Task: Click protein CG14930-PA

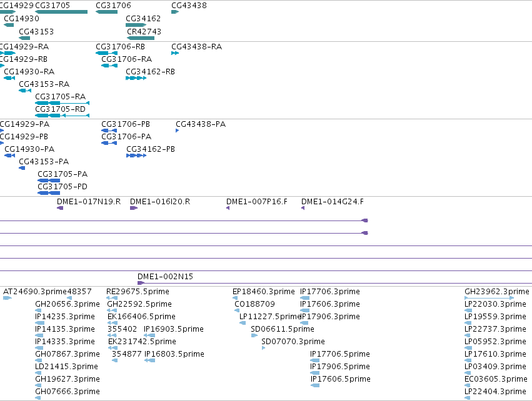Action: coord(9,156)
